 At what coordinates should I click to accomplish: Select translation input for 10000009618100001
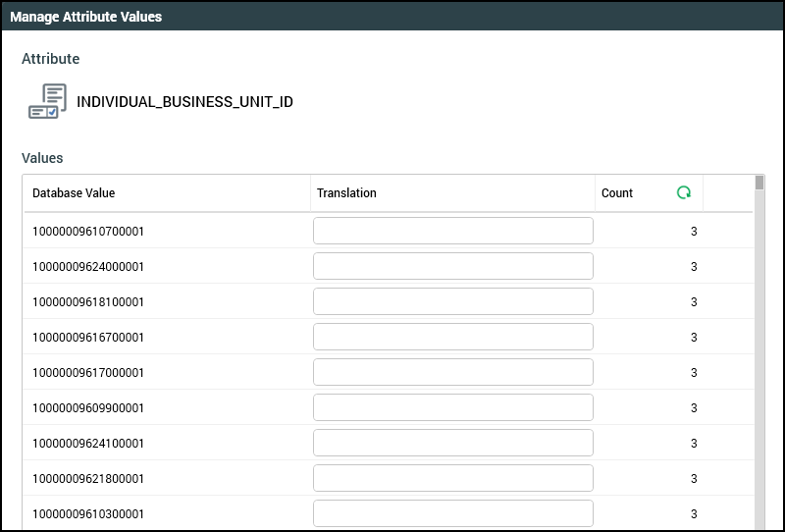[452, 301]
